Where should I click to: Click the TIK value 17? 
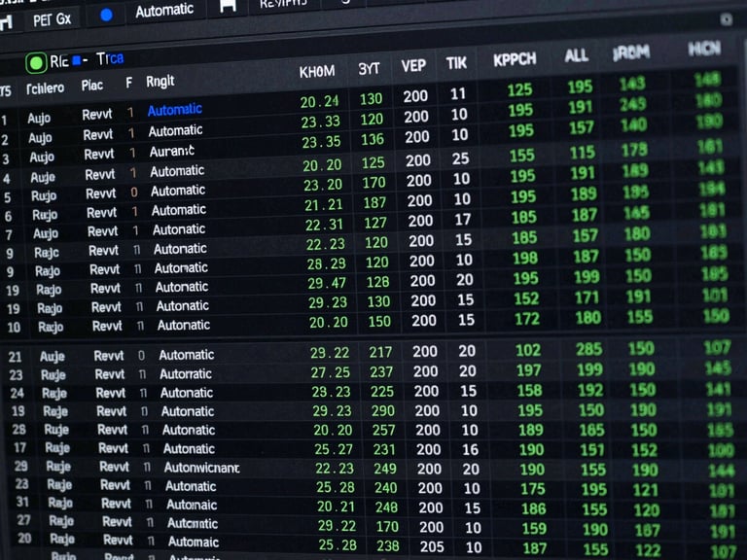coord(463,220)
